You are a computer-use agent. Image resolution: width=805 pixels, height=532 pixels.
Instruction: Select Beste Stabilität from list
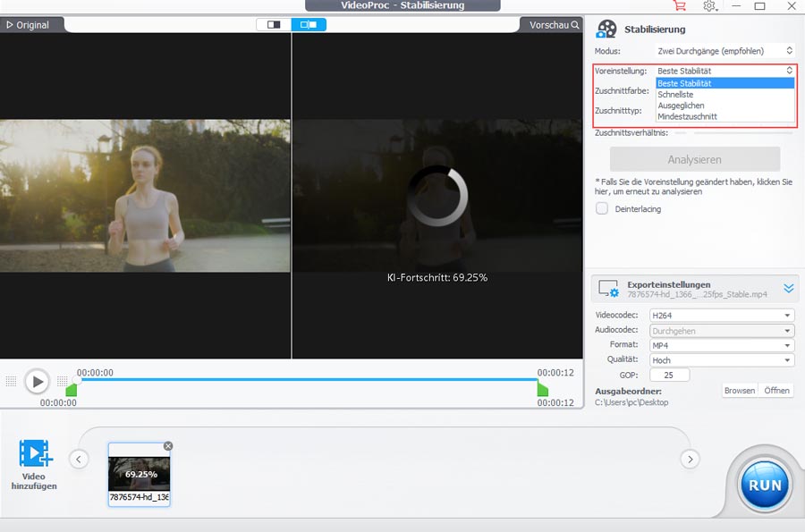[725, 83]
